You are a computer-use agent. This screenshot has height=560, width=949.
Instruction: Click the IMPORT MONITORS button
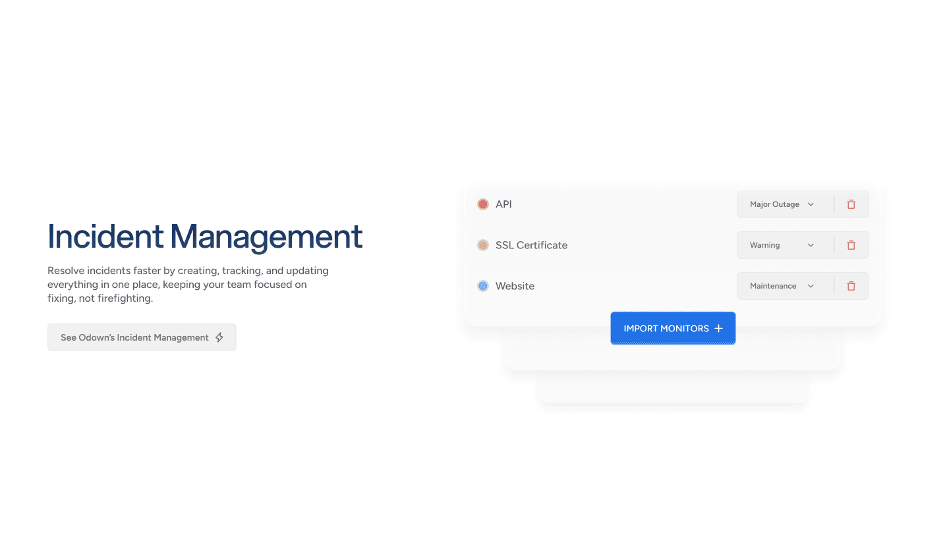pyautogui.click(x=673, y=328)
